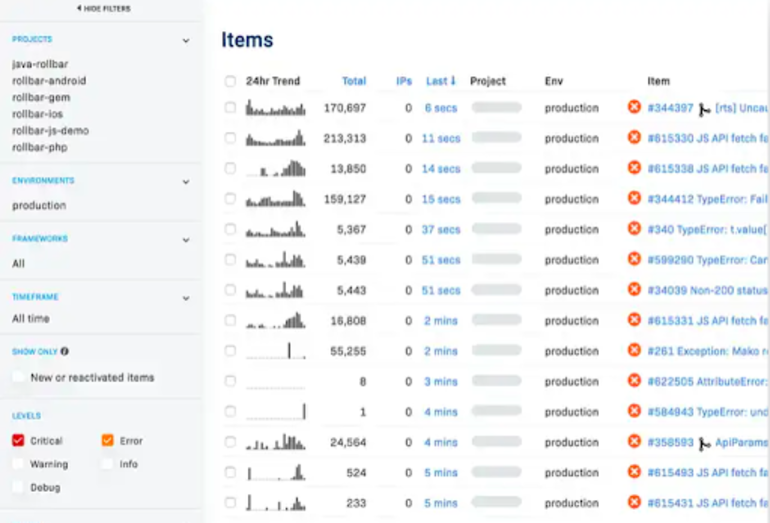Enable the Info level filter

(x=108, y=464)
